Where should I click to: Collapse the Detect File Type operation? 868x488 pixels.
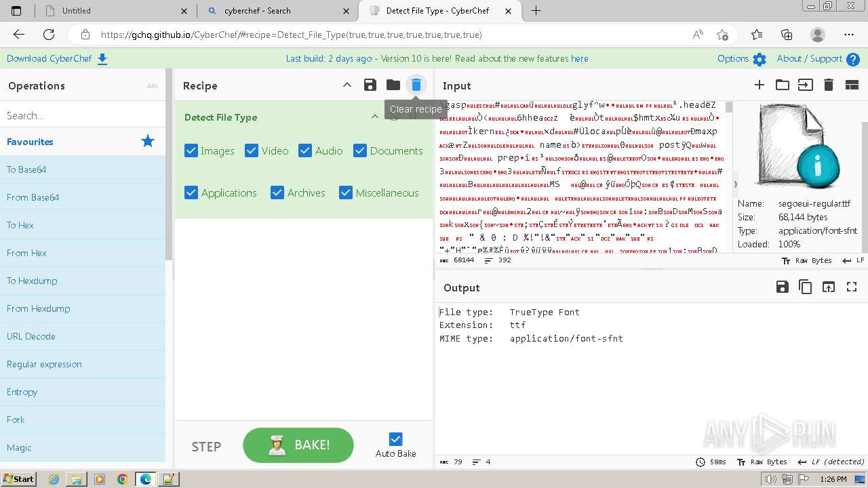point(374,117)
